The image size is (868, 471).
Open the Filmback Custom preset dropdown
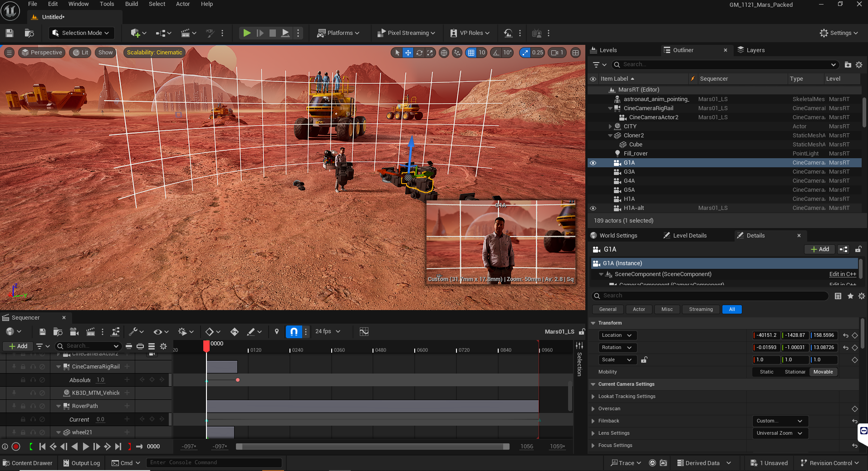(x=780, y=421)
